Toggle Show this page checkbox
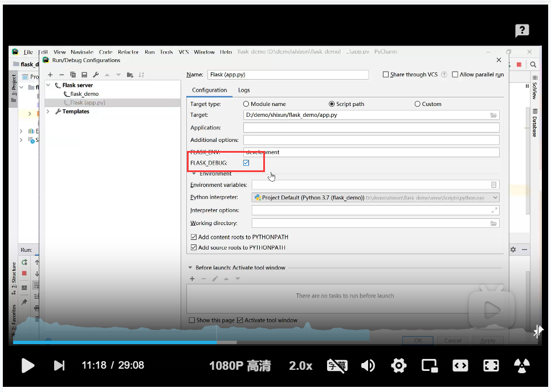 pyautogui.click(x=192, y=320)
